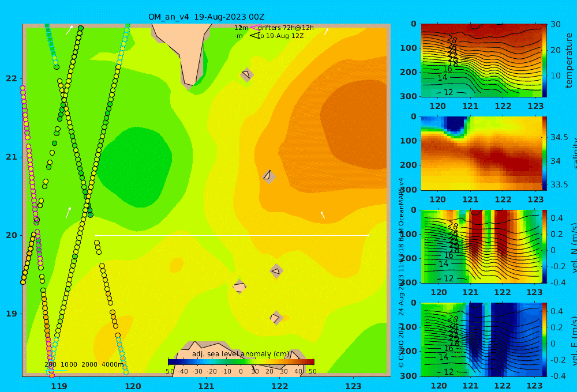
Task: Click the 'temperature' colorbar axis label
Action: (x=569, y=61)
